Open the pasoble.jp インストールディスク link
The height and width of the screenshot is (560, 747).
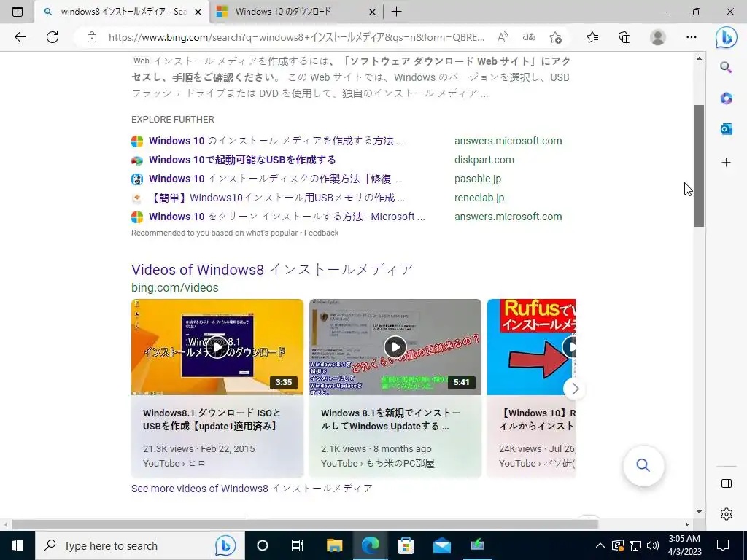tap(275, 179)
